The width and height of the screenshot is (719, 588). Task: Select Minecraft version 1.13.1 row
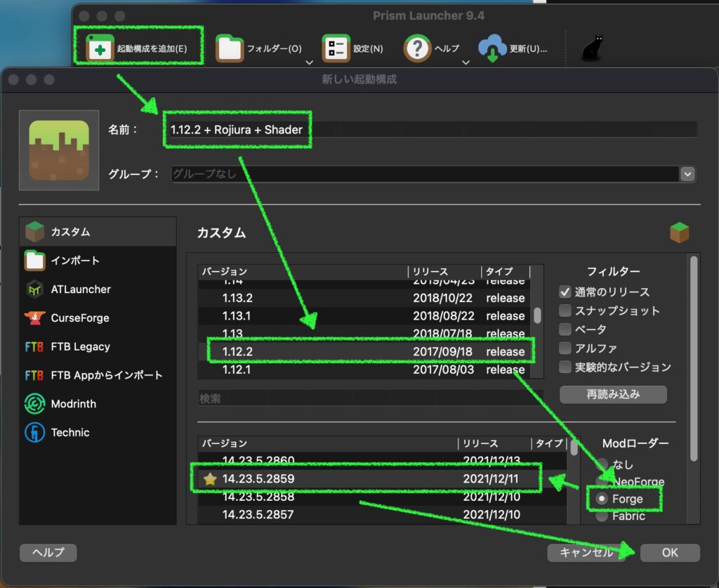364,316
